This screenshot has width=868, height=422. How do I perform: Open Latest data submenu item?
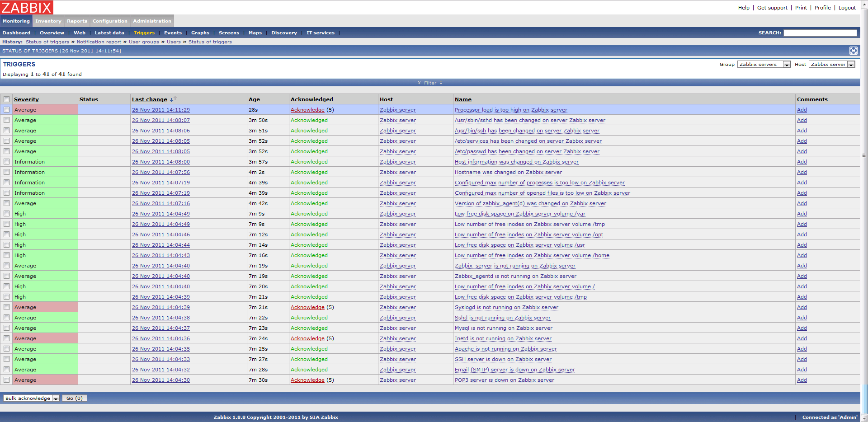point(109,33)
